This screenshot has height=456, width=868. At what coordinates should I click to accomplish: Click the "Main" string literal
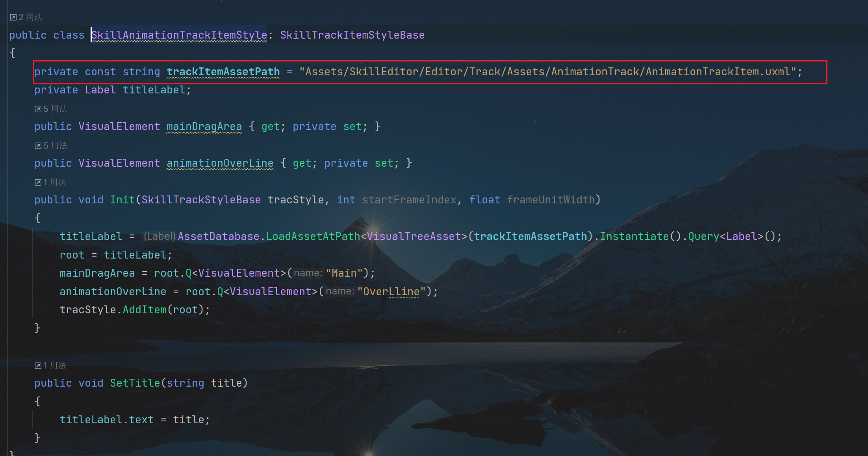click(344, 273)
